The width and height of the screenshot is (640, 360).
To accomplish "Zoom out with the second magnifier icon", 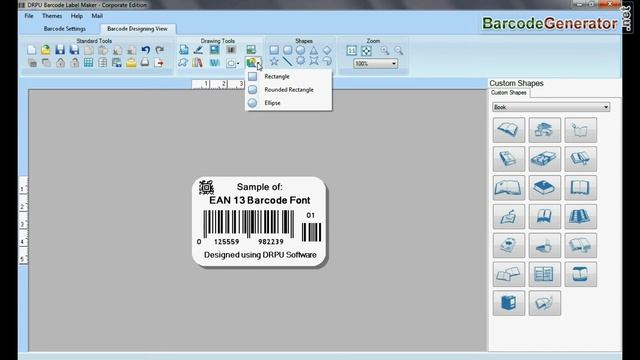I will pos(398,50).
